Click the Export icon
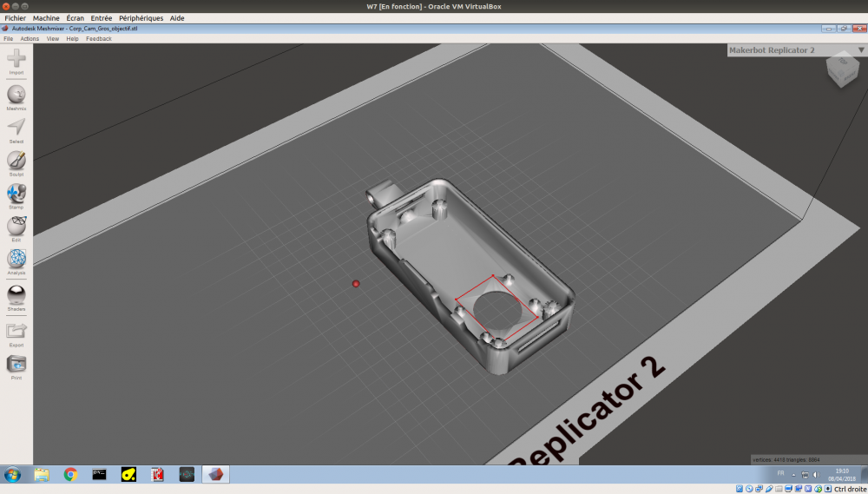Image resolution: width=868 pixels, height=494 pixels. point(16,331)
